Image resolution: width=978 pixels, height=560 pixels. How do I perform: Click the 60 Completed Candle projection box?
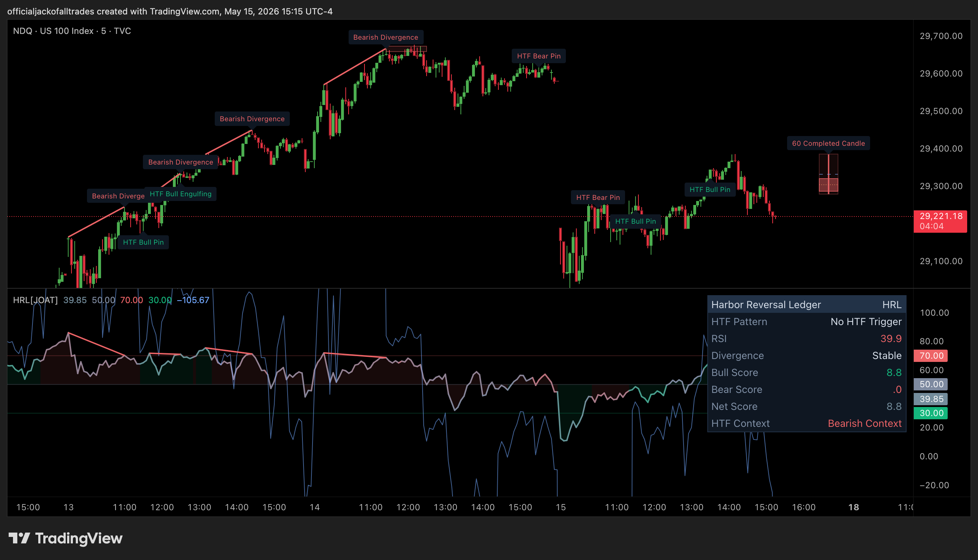[828, 174]
